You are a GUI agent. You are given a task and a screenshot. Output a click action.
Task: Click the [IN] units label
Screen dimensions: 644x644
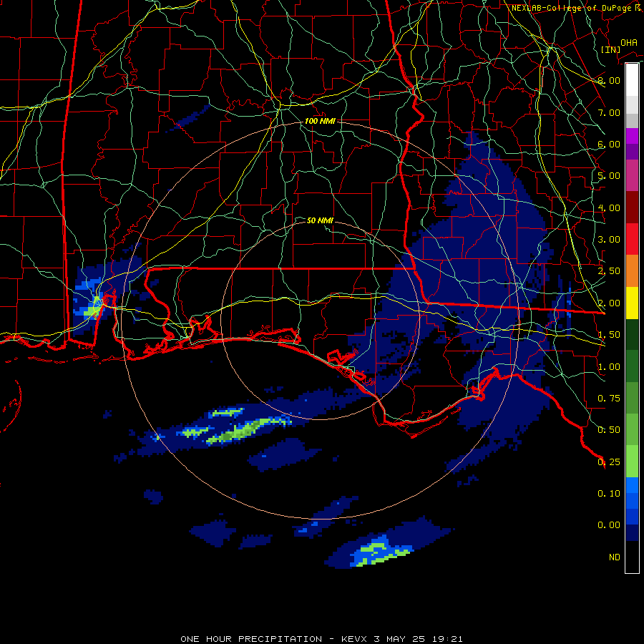(610, 49)
